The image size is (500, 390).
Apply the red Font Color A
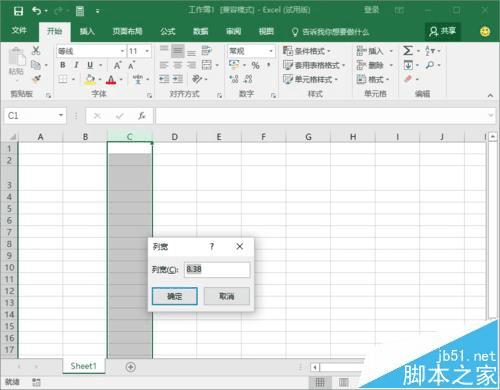pos(111,79)
